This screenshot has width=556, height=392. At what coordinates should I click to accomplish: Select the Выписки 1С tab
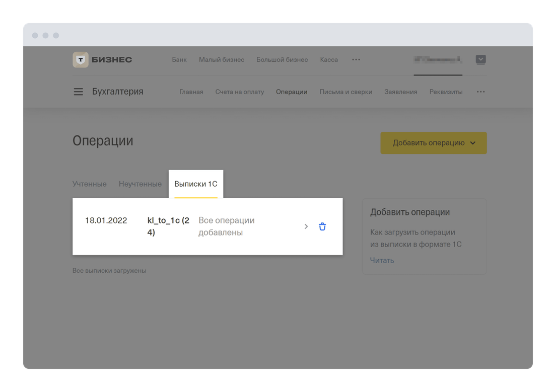(x=196, y=184)
